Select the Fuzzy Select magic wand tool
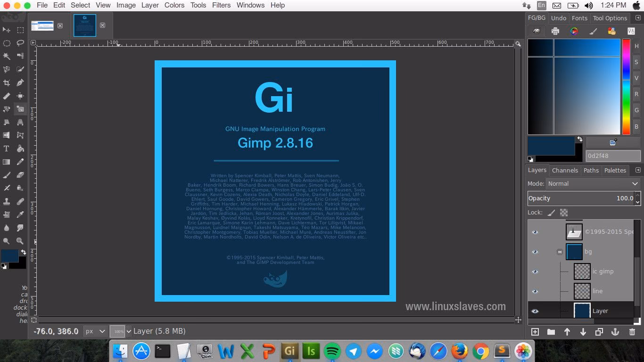 point(7,57)
